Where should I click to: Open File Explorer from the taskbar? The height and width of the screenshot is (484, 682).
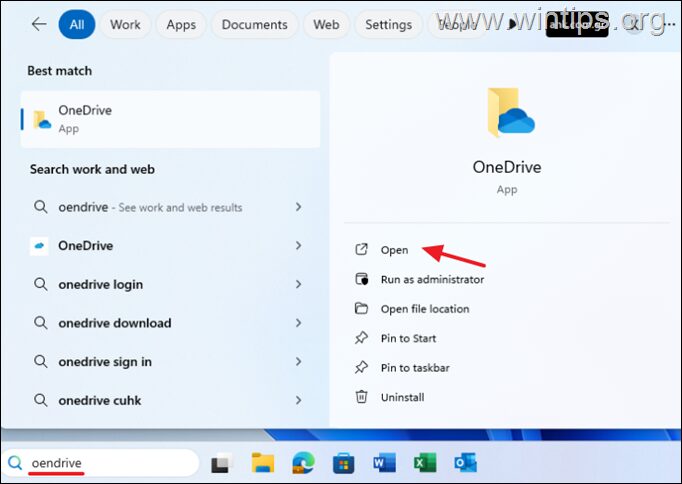(x=263, y=462)
